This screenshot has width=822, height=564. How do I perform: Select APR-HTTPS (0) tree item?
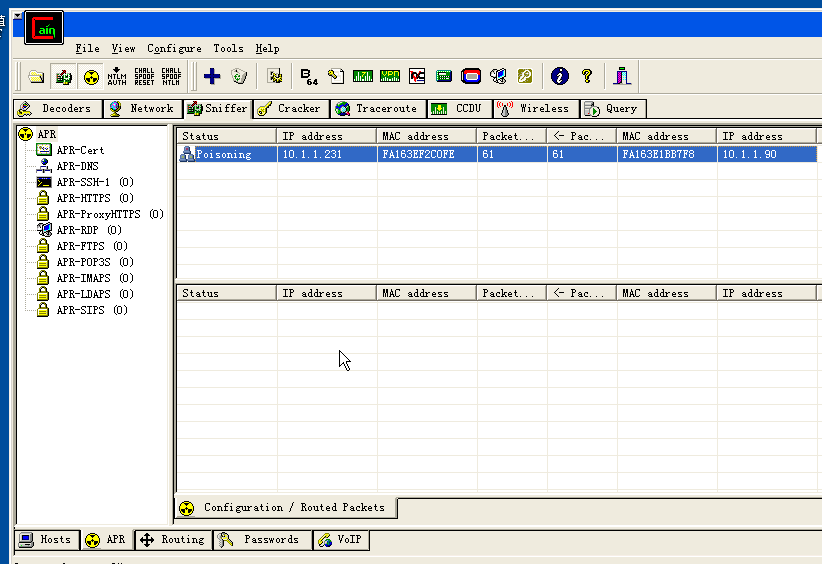pos(95,198)
